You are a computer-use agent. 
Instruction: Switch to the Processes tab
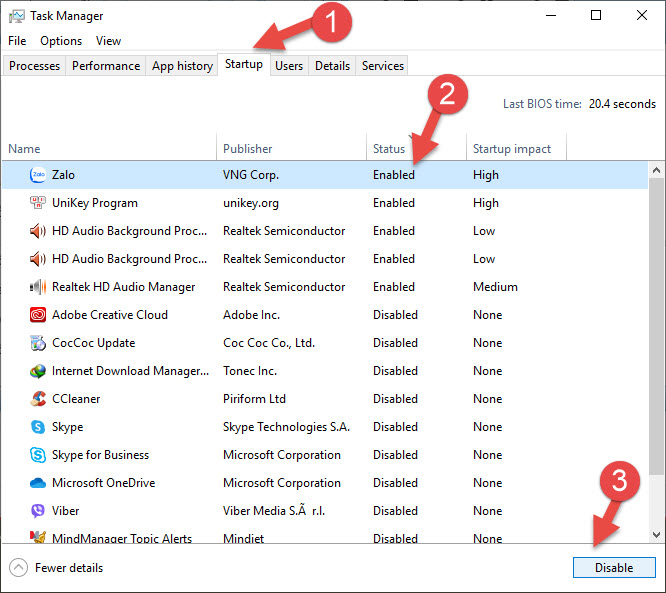tap(34, 66)
